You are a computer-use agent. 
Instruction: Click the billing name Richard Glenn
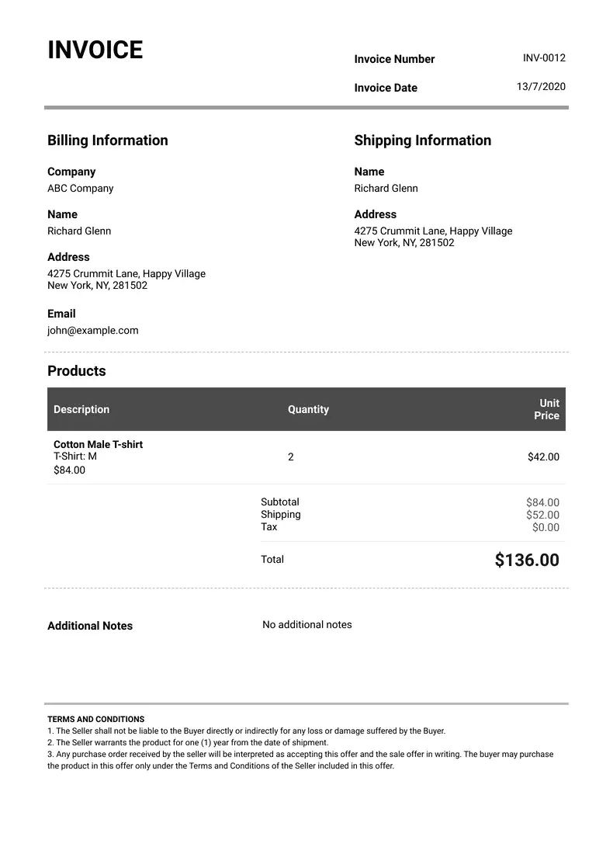pyautogui.click(x=79, y=231)
